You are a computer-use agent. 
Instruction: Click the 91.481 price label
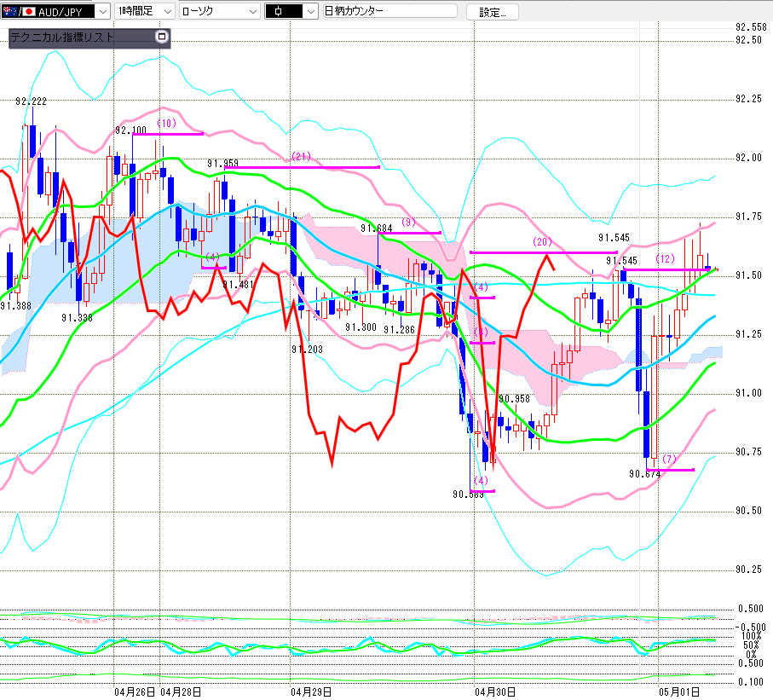pyautogui.click(x=238, y=285)
